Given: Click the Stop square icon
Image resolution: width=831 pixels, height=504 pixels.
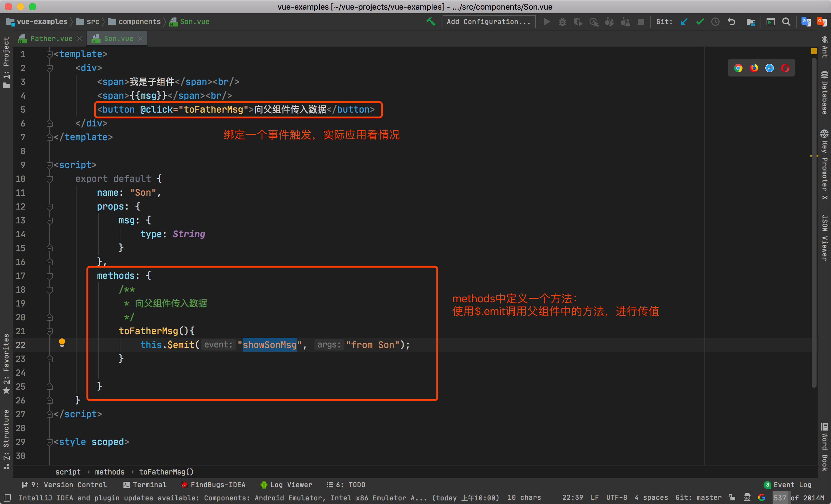Looking at the screenshot, I should tap(641, 22).
